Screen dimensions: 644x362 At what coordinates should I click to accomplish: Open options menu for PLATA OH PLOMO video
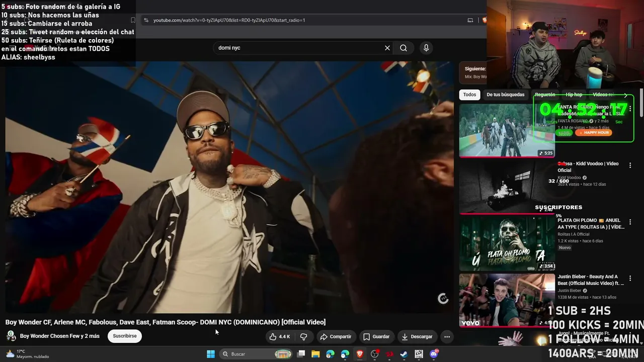click(630, 222)
